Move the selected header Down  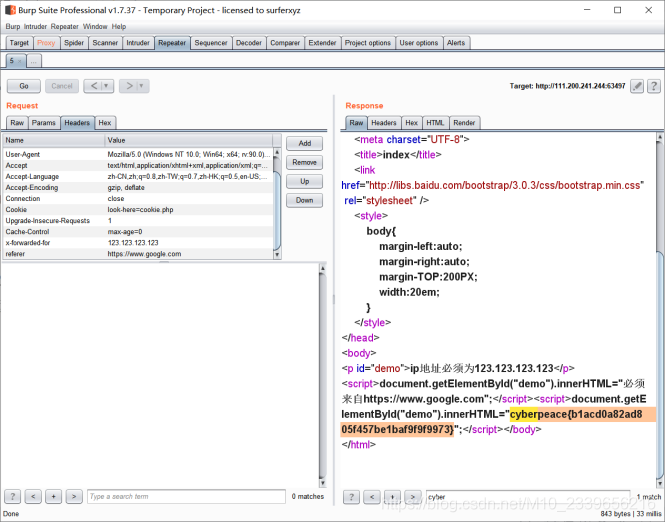(305, 200)
